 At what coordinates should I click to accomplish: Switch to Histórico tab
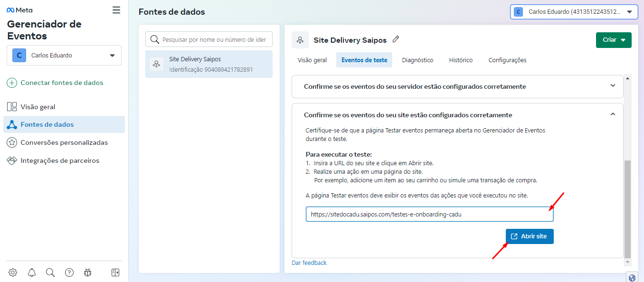coord(461,60)
